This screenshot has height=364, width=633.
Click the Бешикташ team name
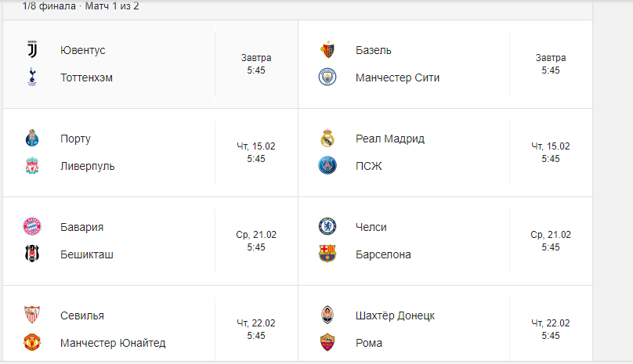click(x=87, y=254)
